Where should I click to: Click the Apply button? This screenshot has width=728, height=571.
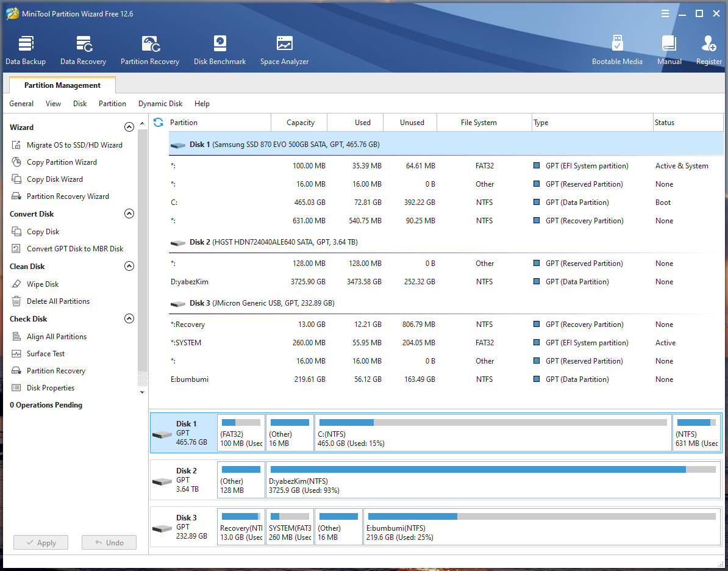click(x=41, y=543)
